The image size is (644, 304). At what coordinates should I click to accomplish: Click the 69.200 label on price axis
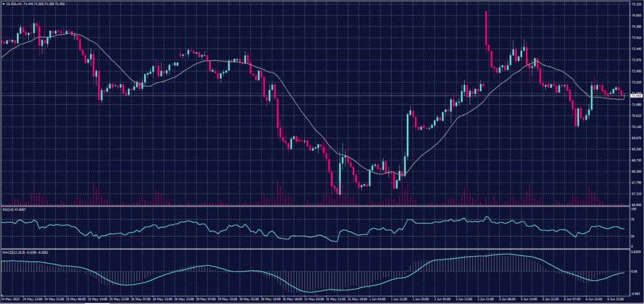(635, 149)
